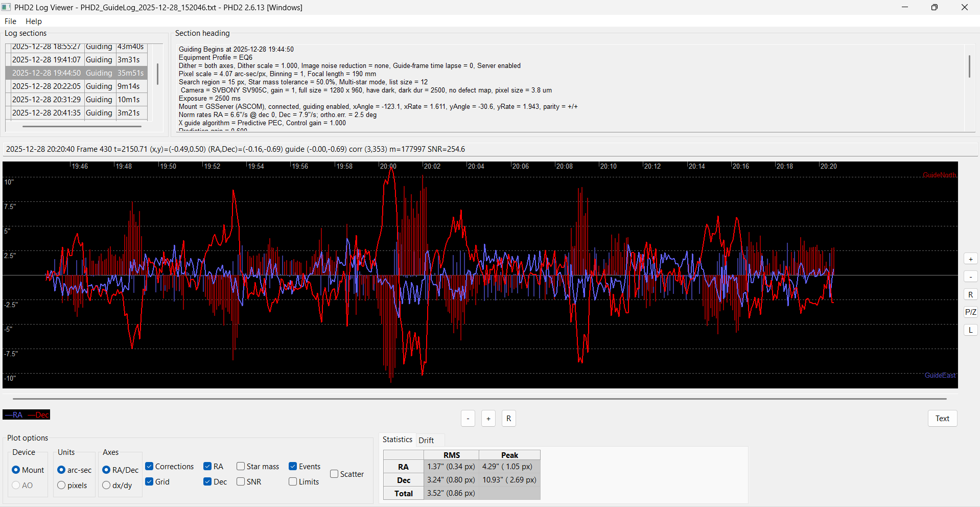980x507 pixels.
Task: Enable the Star mass checkbox
Action: [241, 466]
